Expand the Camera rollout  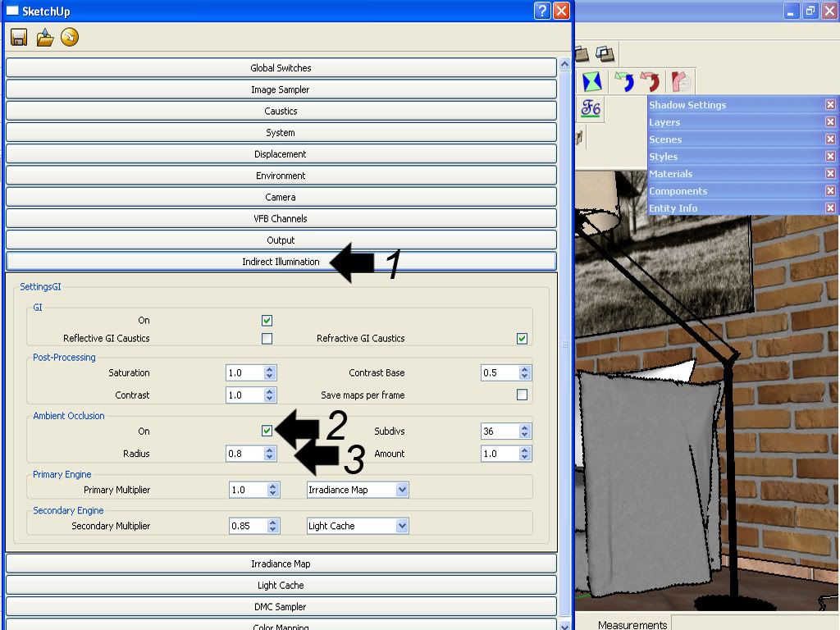click(281, 197)
